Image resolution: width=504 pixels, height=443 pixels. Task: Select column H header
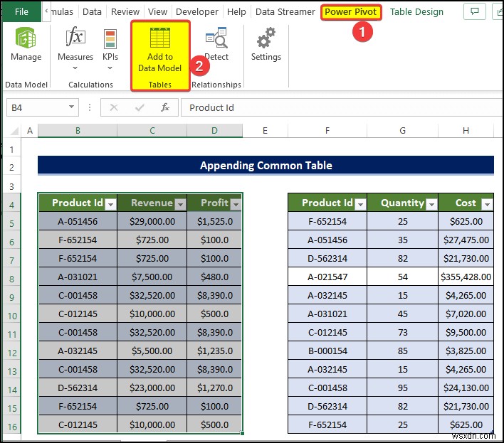[x=466, y=131]
